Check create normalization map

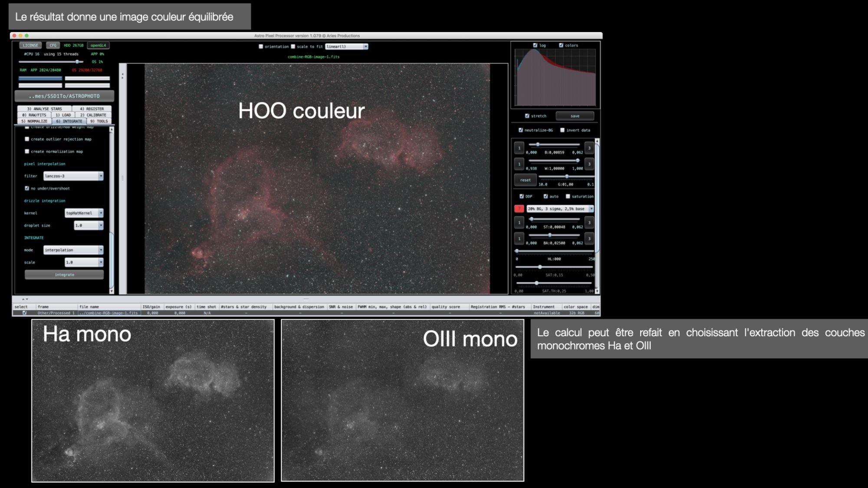[27, 151]
